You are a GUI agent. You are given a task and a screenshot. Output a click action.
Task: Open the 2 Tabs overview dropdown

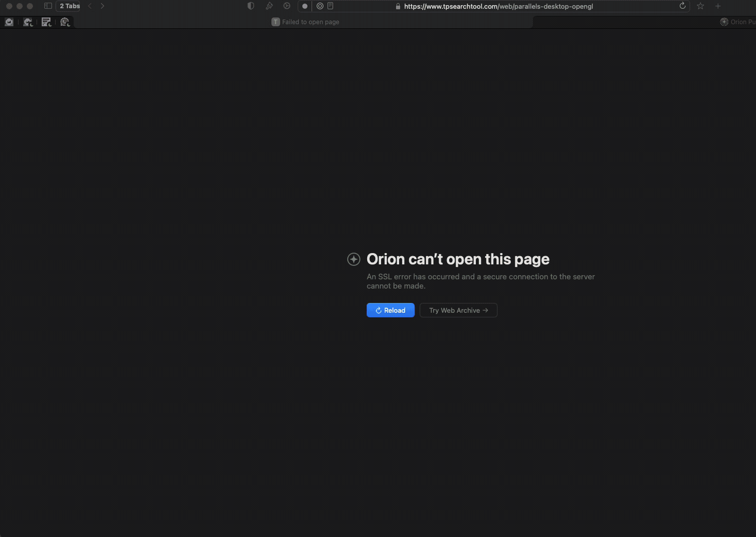point(69,6)
